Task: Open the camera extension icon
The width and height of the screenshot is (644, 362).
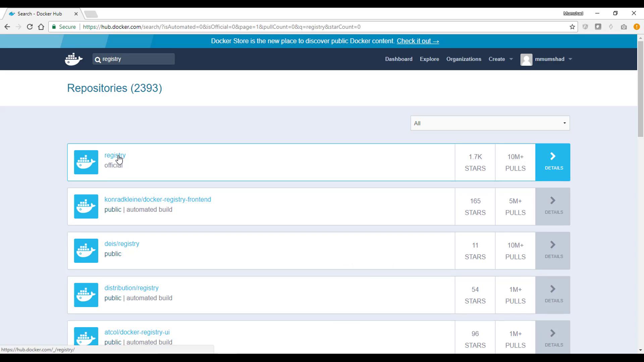Action: click(x=624, y=27)
